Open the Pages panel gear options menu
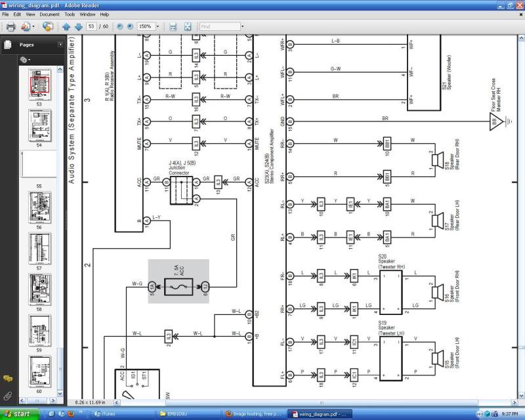 coord(25,60)
